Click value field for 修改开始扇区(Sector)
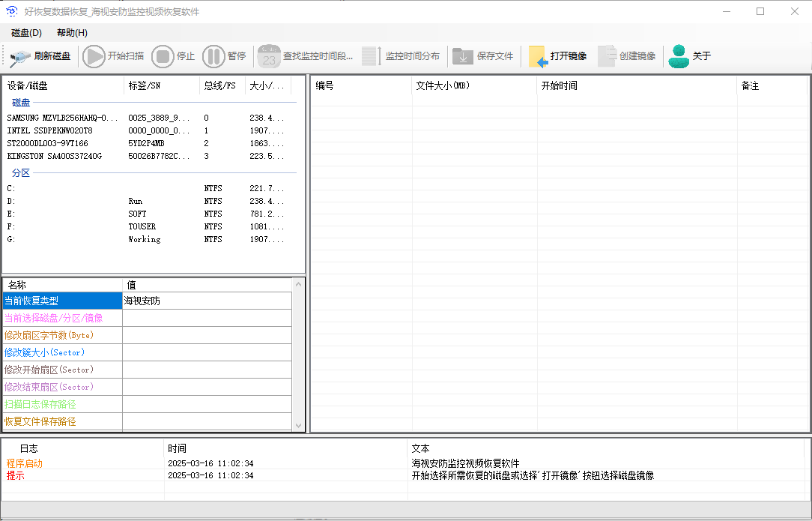The image size is (812, 521). [207, 370]
